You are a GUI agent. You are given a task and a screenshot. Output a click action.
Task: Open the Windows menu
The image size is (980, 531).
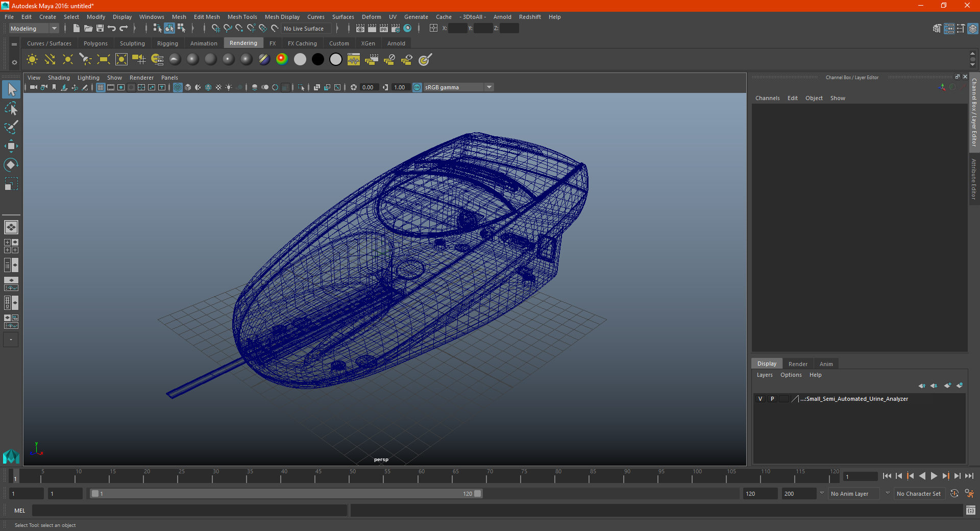pyautogui.click(x=152, y=17)
